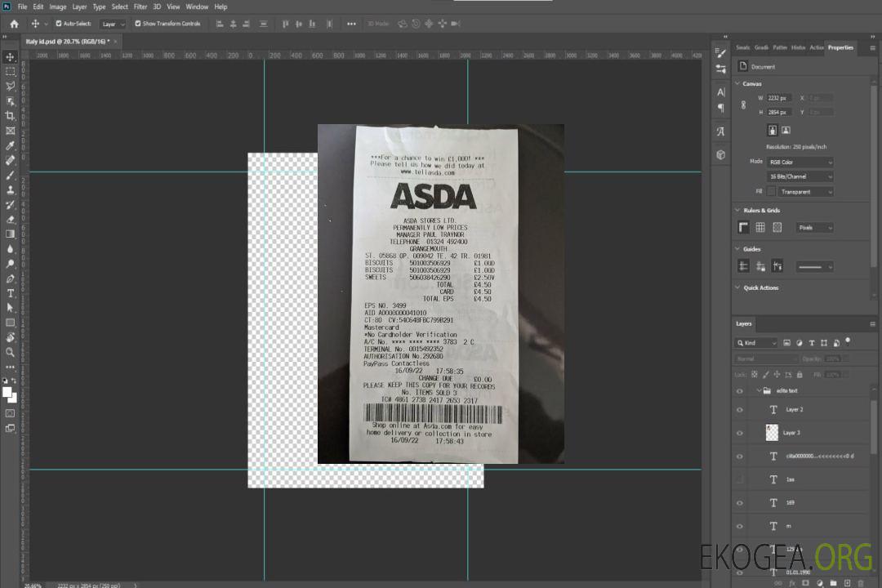Collapse the 'edite text' layer group
Screen dimensions: 882x588
click(x=759, y=390)
